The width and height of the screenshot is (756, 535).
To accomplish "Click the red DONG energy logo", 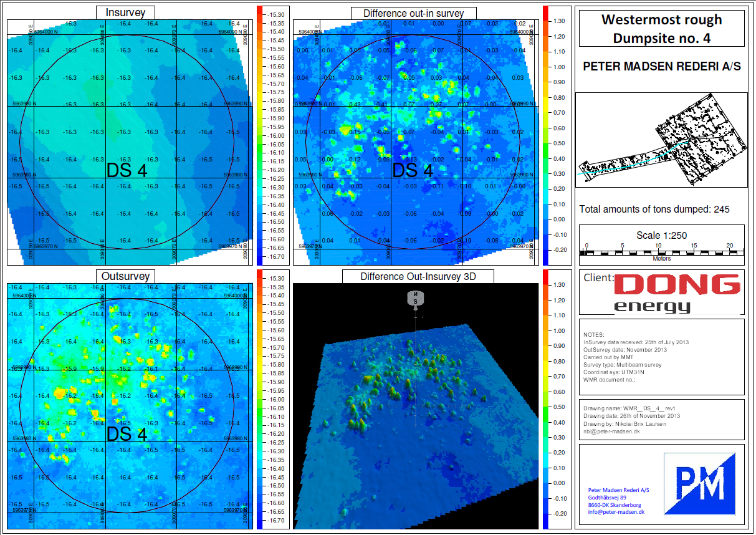I will tap(677, 293).
